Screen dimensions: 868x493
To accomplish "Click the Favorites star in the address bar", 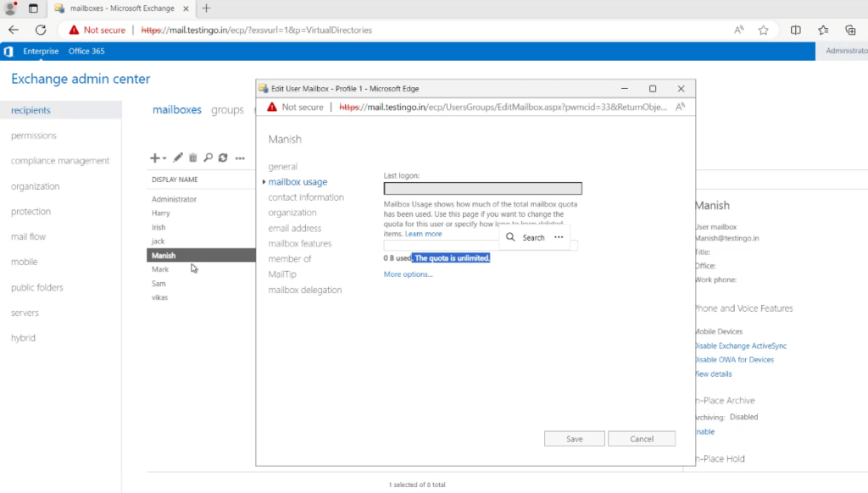I will [762, 30].
